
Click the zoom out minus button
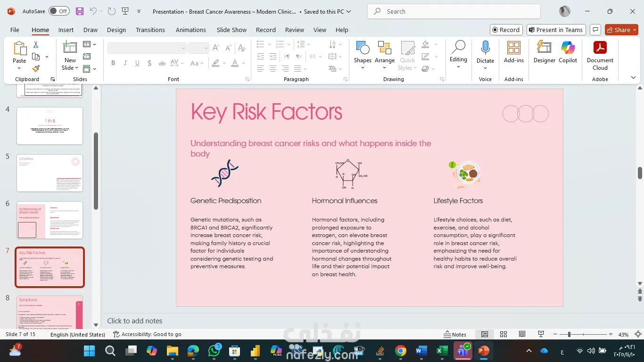556,334
